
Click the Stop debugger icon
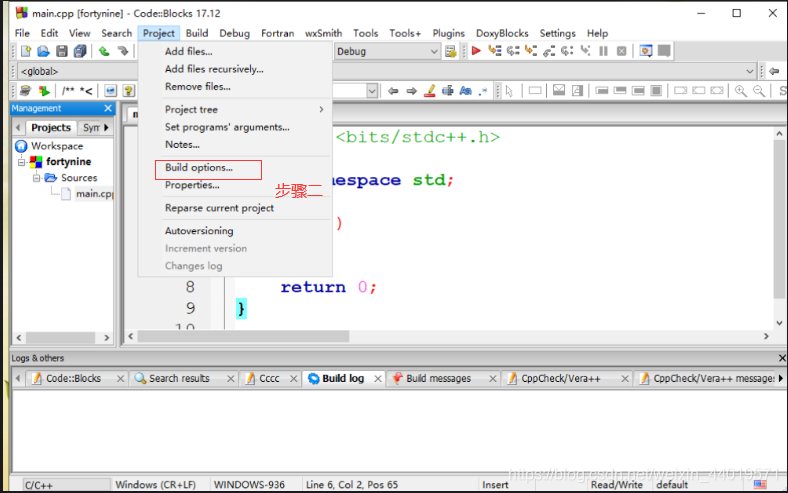tap(622, 51)
